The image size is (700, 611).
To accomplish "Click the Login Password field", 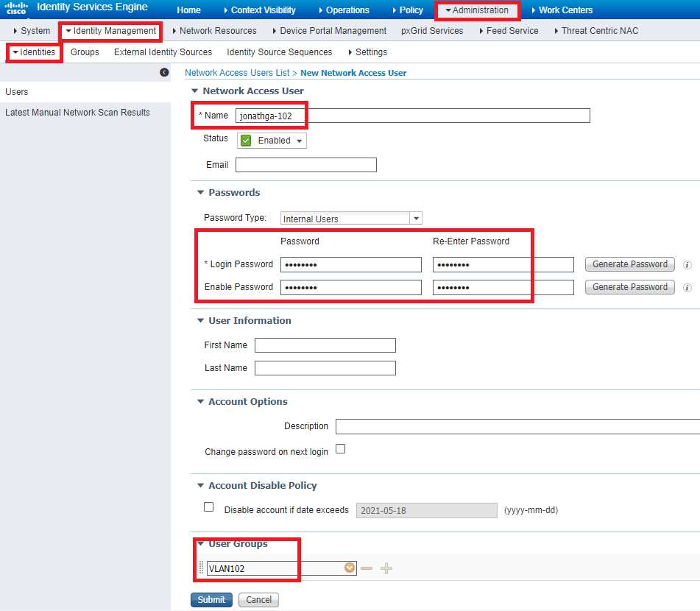I will [x=351, y=264].
